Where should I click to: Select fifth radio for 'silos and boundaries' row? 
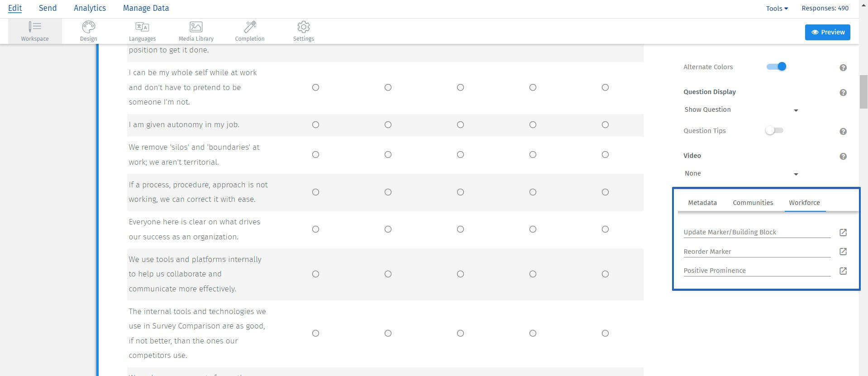tap(605, 154)
